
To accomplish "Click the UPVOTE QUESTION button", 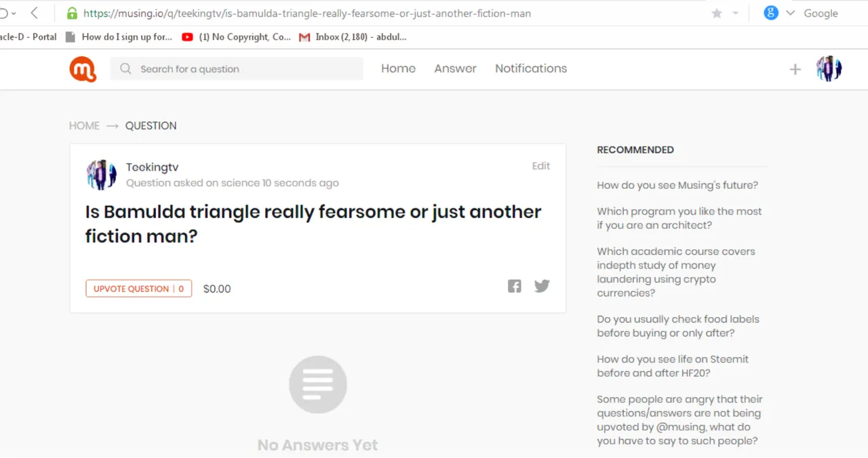I will pos(138,289).
